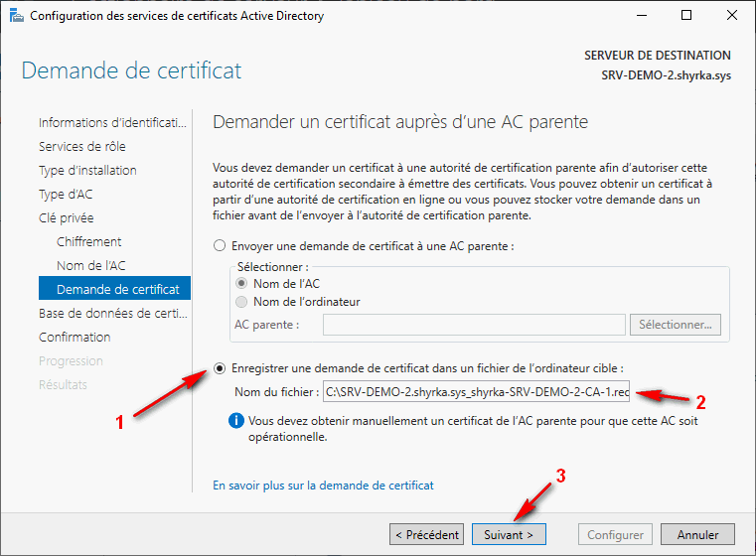Click the blue information icon

pos(235,421)
